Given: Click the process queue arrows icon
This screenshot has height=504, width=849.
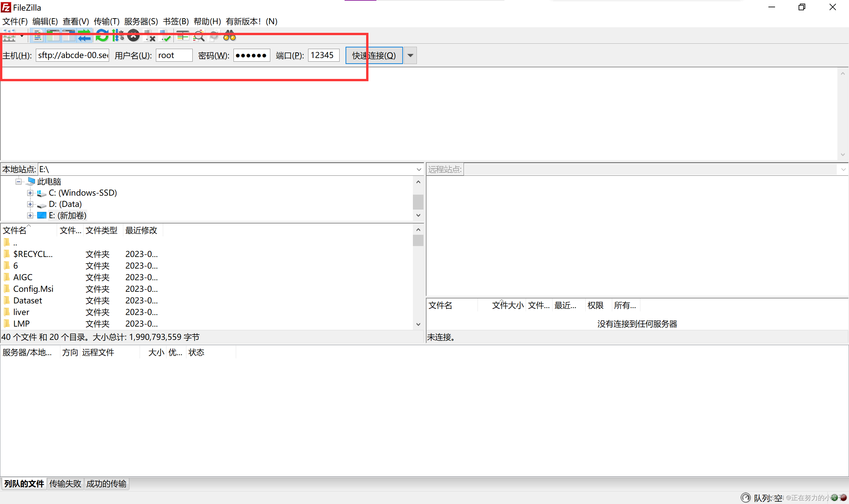Looking at the screenshot, I should [118, 36].
